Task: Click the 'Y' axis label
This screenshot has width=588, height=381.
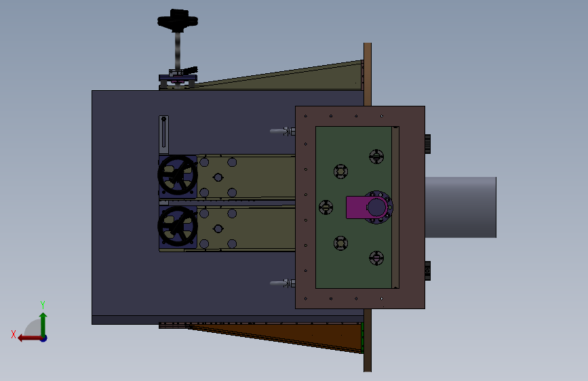Action: [x=43, y=304]
